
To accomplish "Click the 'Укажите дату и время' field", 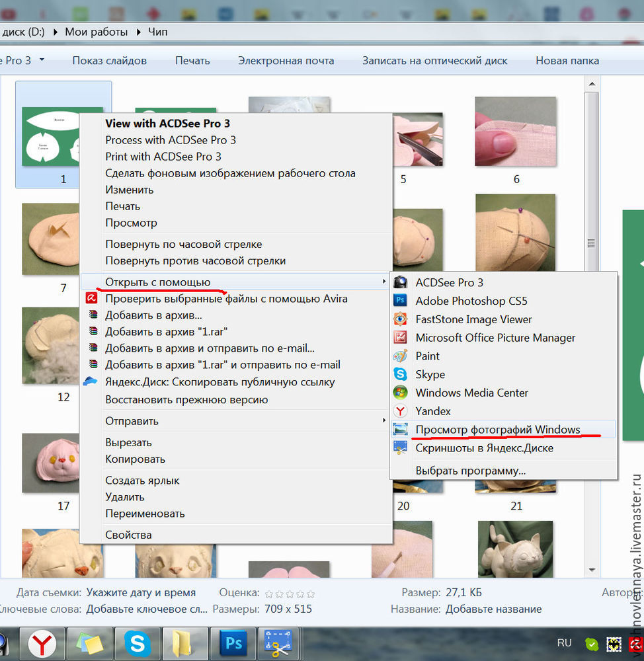I will coord(141,593).
